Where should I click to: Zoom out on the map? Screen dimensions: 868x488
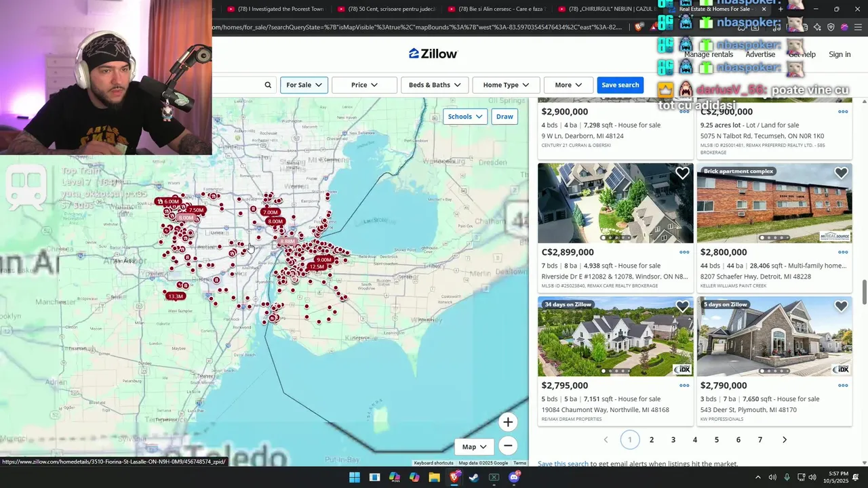pyautogui.click(x=508, y=445)
